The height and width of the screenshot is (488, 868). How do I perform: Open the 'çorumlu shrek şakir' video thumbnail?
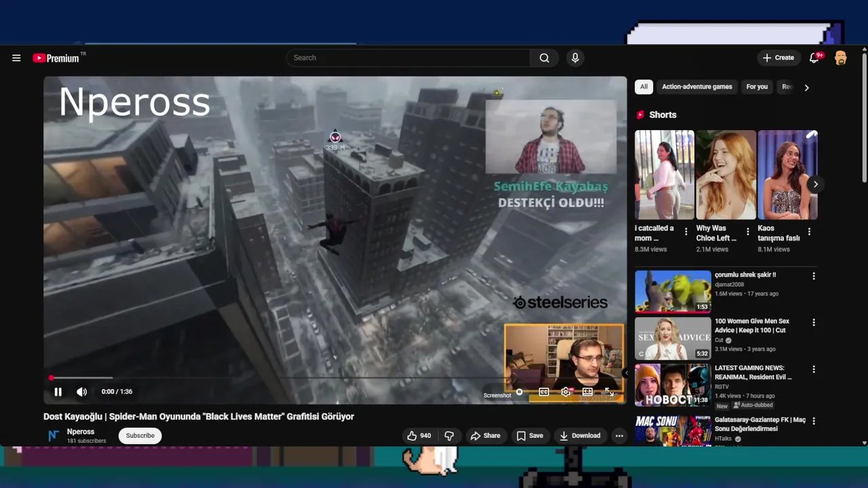coord(673,291)
